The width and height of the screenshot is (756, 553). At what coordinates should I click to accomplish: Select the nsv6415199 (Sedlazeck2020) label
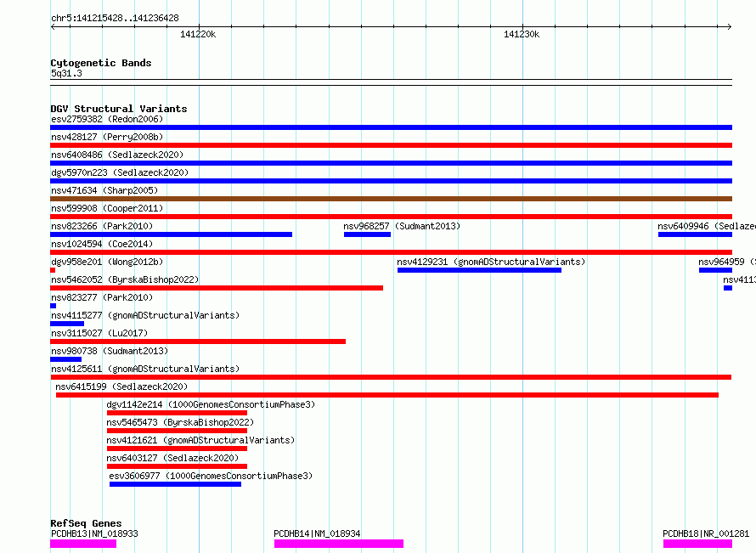(121, 387)
